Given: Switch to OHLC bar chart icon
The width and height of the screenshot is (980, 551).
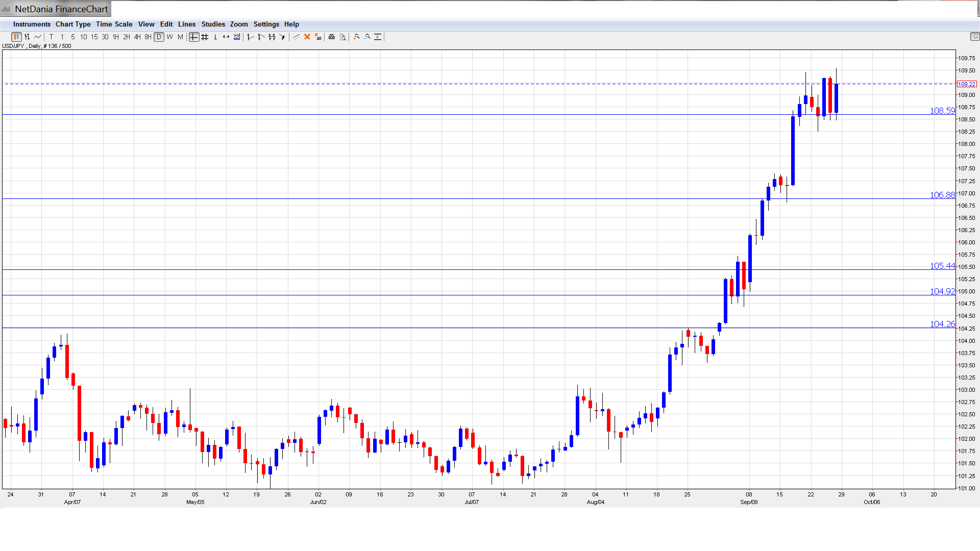Looking at the screenshot, I should click(27, 37).
